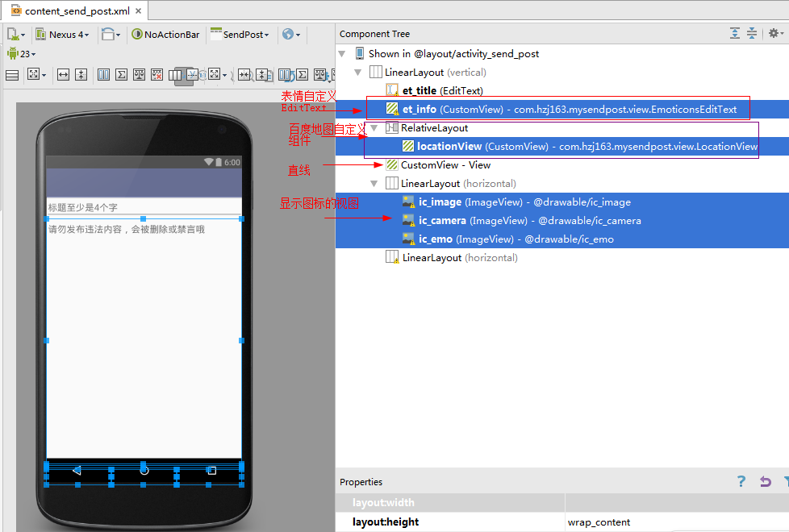Click the restore default value arrow
Viewport: 789px width, 532px height.
pos(766,482)
